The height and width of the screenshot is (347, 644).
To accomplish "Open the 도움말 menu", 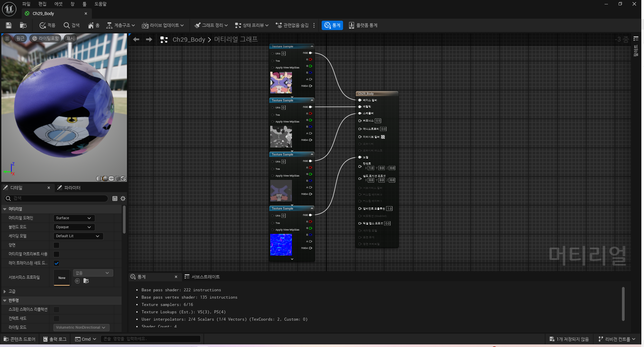I will 101,4.
